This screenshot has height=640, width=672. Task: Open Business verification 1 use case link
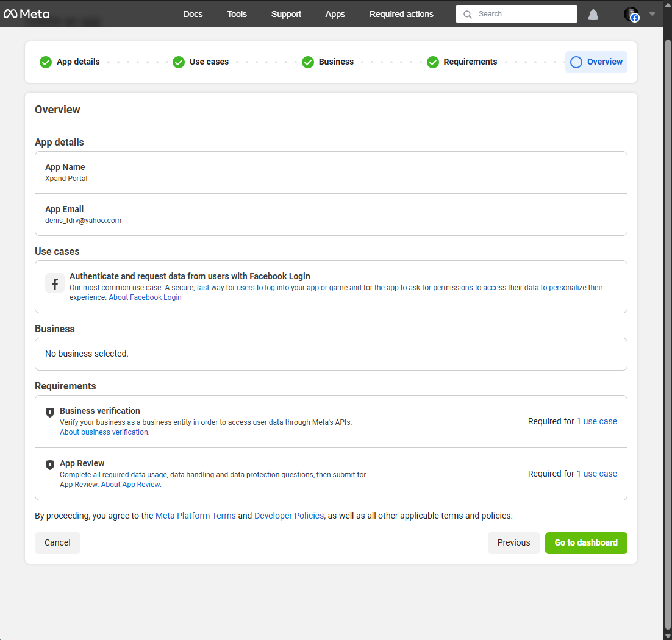(x=596, y=421)
